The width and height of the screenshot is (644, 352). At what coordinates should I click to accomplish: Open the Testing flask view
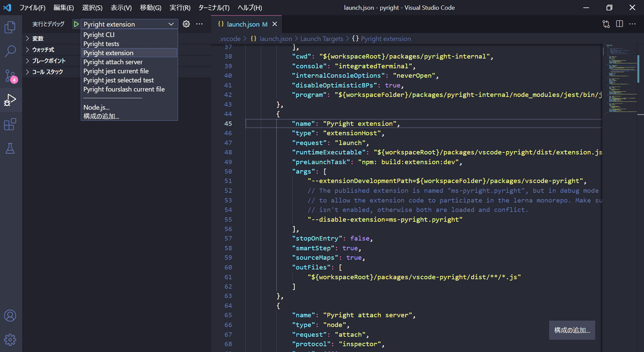[10, 149]
